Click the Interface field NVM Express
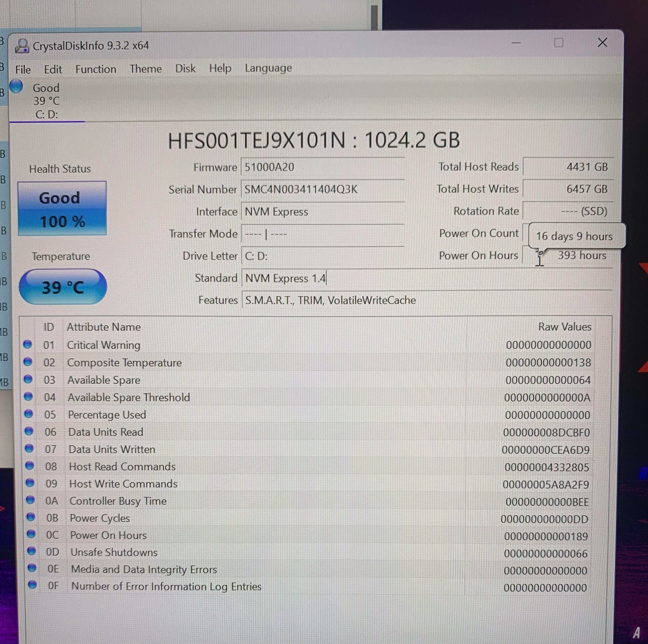Viewport: 648px width, 644px height. 323,212
